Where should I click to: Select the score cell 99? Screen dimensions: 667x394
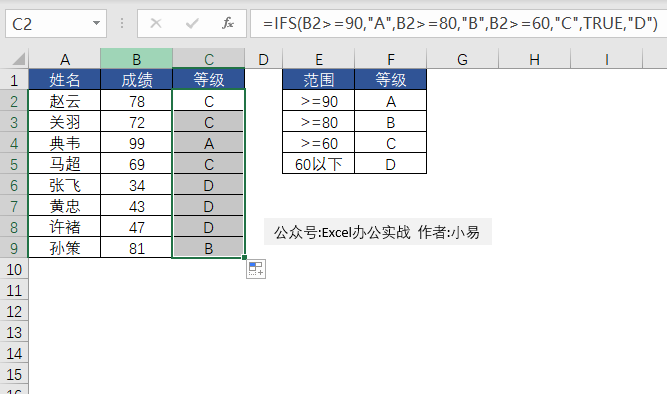[x=137, y=143]
